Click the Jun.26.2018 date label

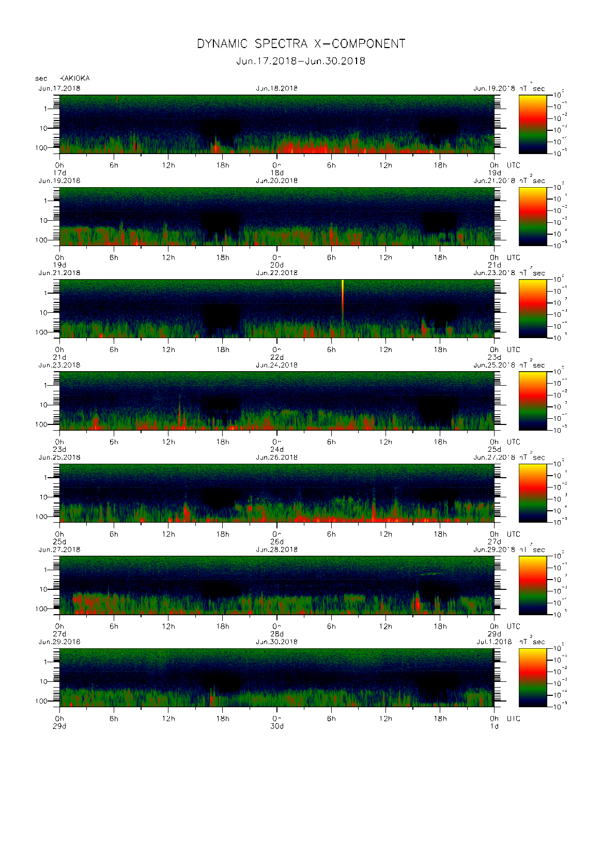coord(277,458)
